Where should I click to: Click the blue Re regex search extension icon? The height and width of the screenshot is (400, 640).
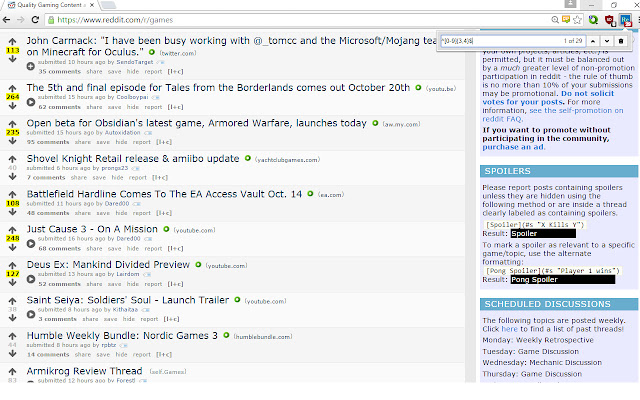pyautogui.click(x=625, y=20)
